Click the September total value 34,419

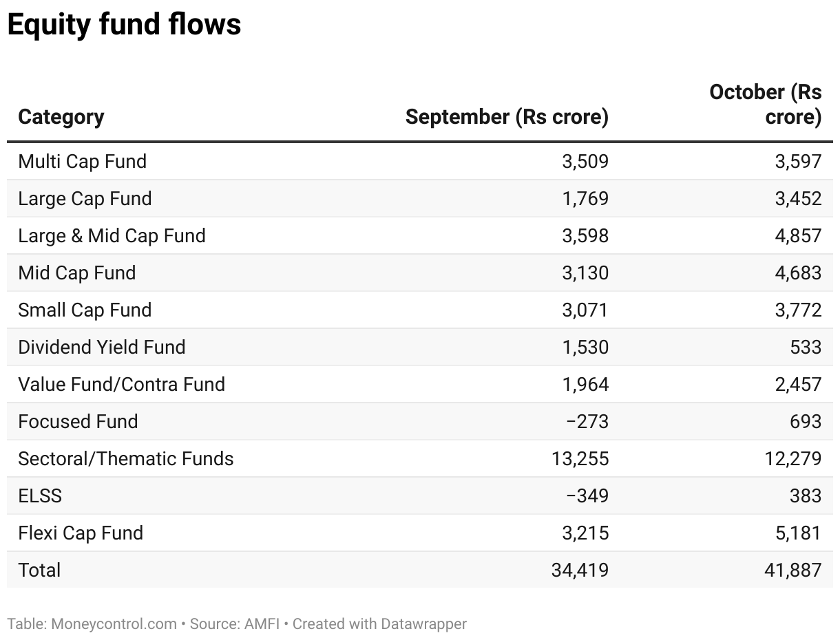(x=580, y=570)
